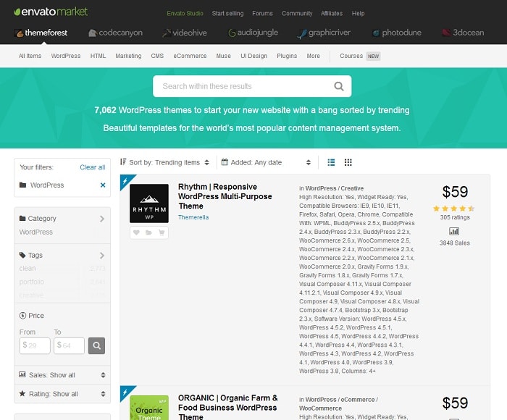Add Rhythm theme to cart icon
The height and width of the screenshot is (420, 507).
tap(162, 232)
